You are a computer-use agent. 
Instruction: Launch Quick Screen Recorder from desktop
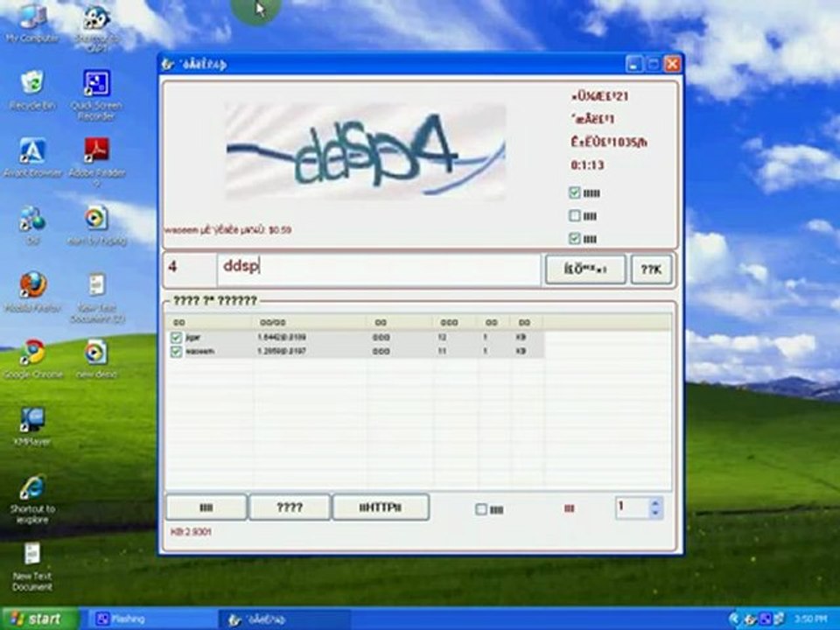[97, 84]
